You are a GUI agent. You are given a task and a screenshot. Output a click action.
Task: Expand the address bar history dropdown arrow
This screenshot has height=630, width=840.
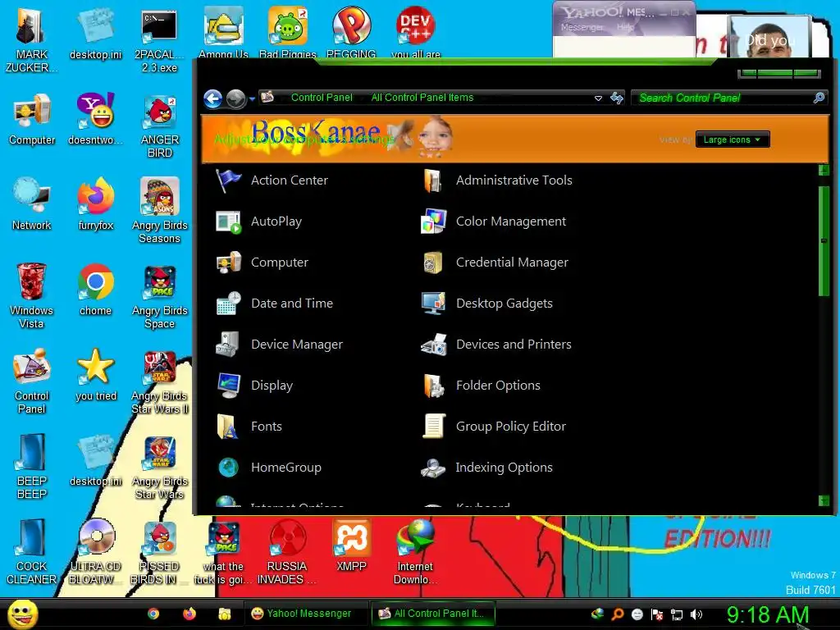click(x=598, y=98)
